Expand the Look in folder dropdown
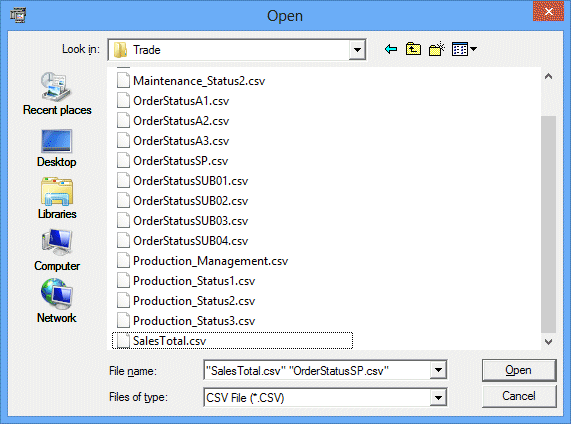The image size is (571, 424). [357, 50]
